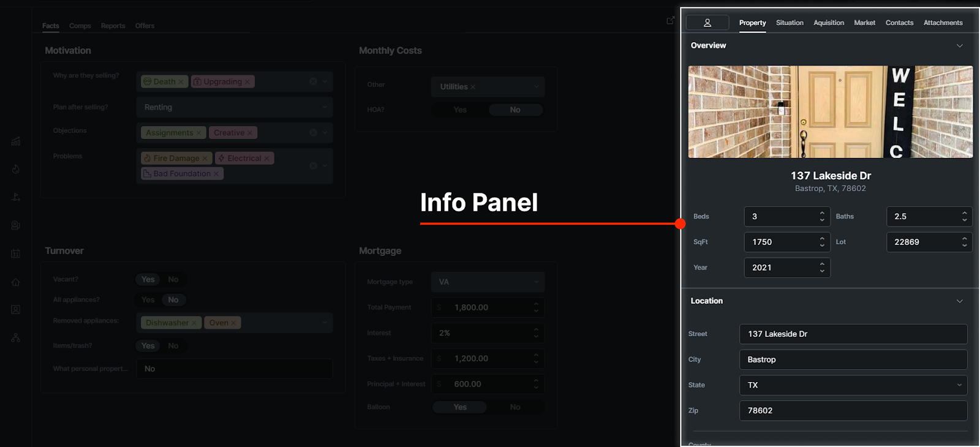Switch Balloon option to No
Screen dimensions: 980x447
coord(515,407)
